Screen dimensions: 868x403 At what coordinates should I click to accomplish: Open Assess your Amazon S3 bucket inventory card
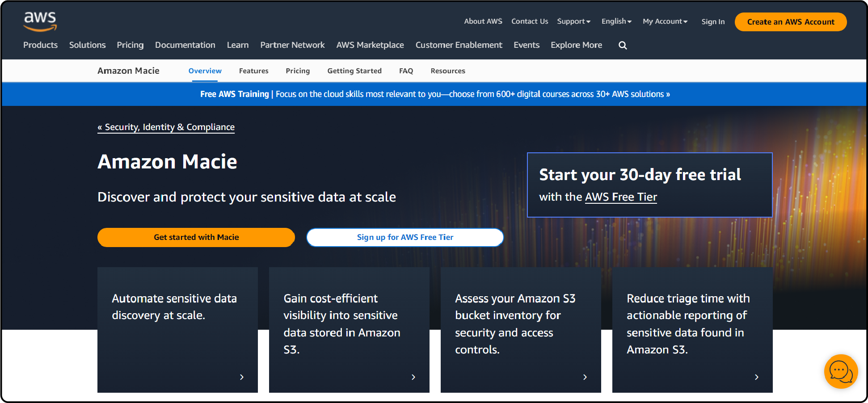tap(521, 330)
